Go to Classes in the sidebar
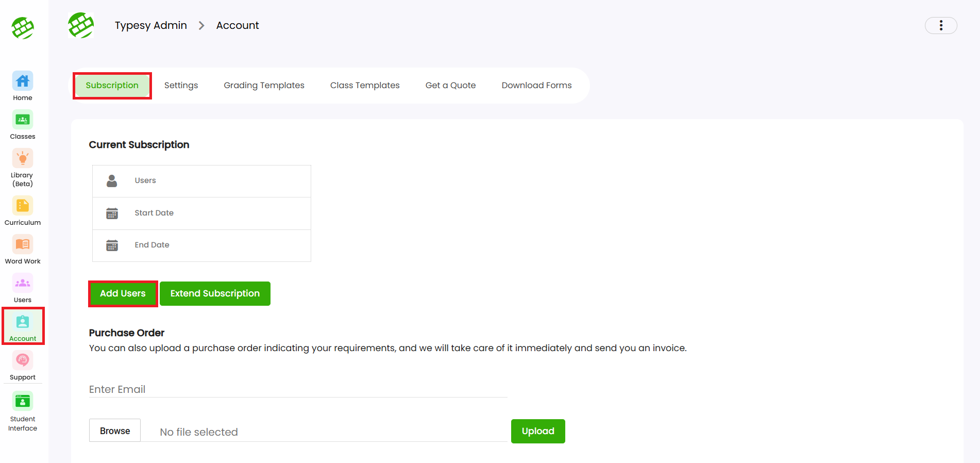 pos(23,120)
